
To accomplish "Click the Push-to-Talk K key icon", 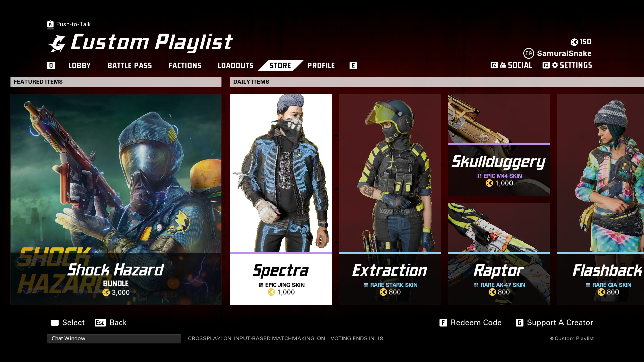I will (50, 24).
